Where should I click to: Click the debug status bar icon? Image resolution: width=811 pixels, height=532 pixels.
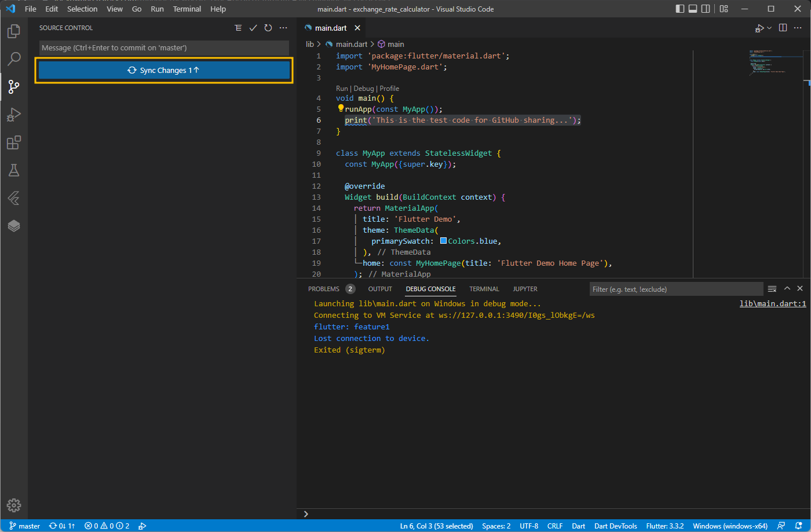[142, 526]
